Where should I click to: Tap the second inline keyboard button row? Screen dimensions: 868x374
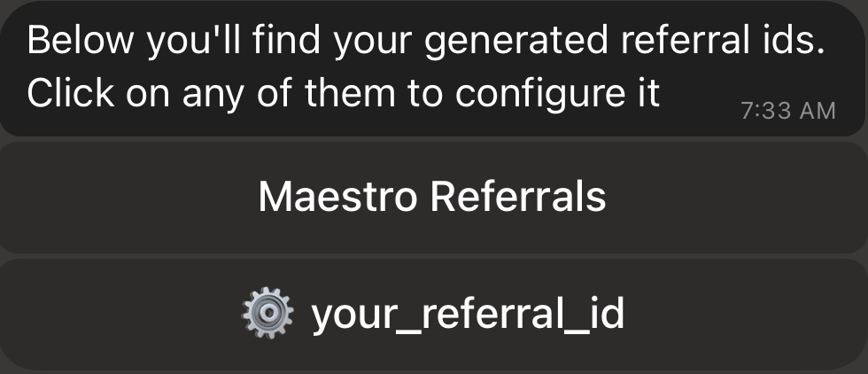click(x=433, y=314)
